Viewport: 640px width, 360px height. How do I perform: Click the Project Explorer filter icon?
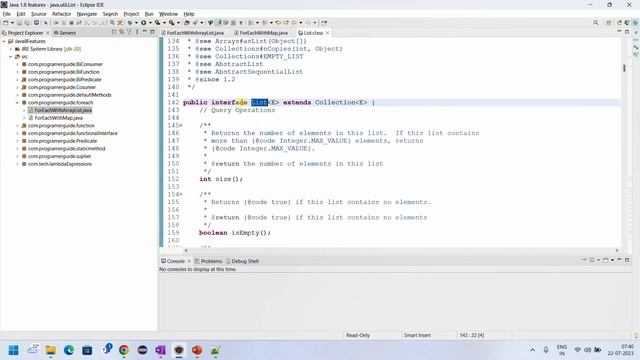click(x=129, y=32)
